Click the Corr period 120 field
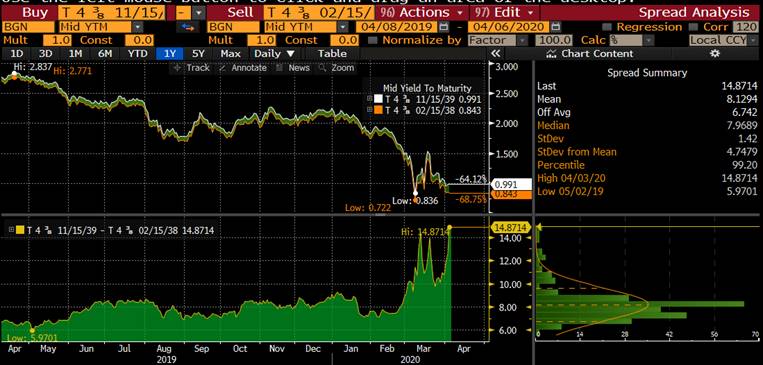 point(744,27)
